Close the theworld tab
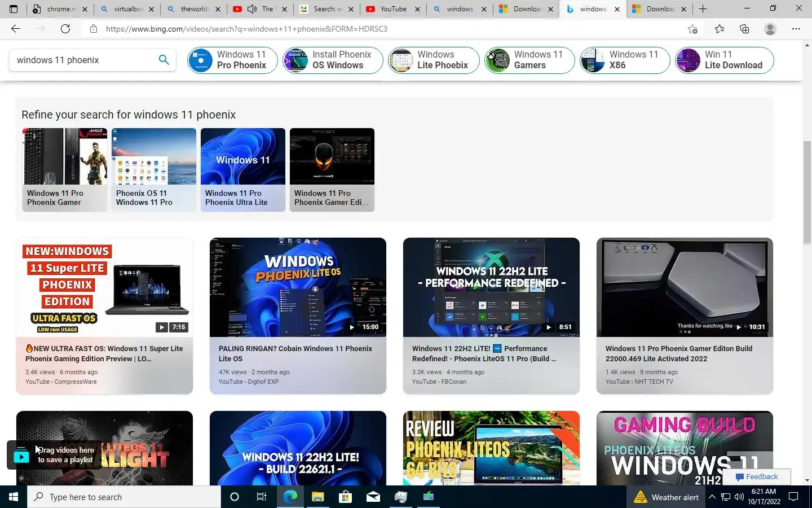This screenshot has width=812, height=508. click(x=218, y=9)
